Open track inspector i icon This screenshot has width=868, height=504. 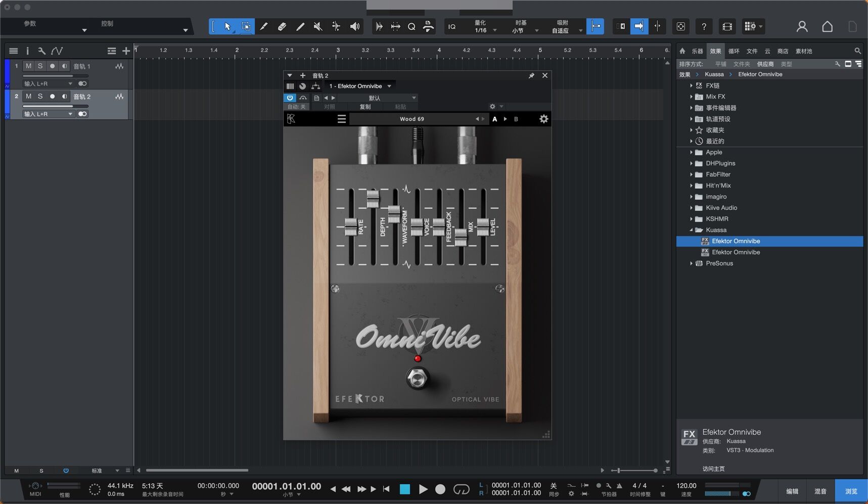(27, 51)
